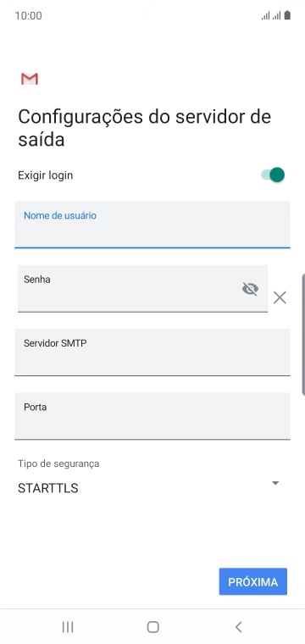Open the Tipo de segurança dropdown arrow
The width and height of the screenshot is (305, 644).
tap(275, 483)
